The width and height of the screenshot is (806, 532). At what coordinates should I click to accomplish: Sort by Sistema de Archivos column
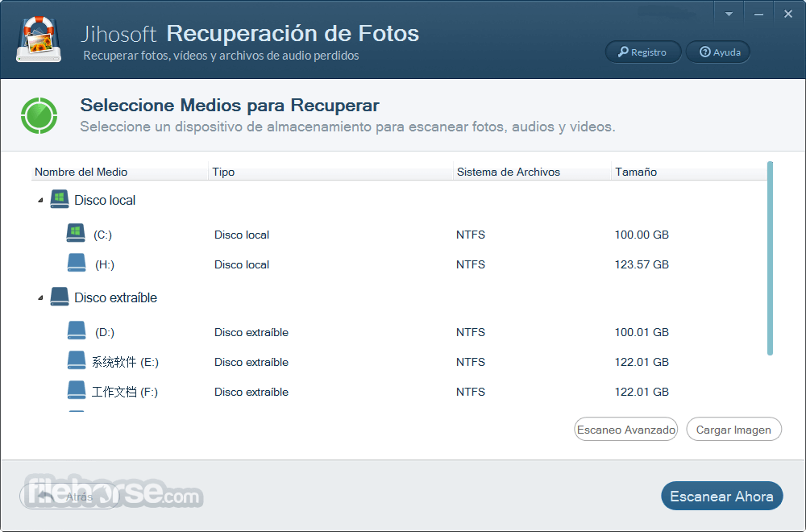pos(532,172)
